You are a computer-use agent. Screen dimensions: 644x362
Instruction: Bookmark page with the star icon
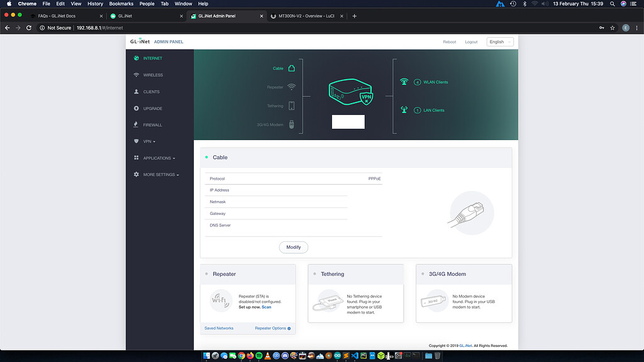(613, 28)
